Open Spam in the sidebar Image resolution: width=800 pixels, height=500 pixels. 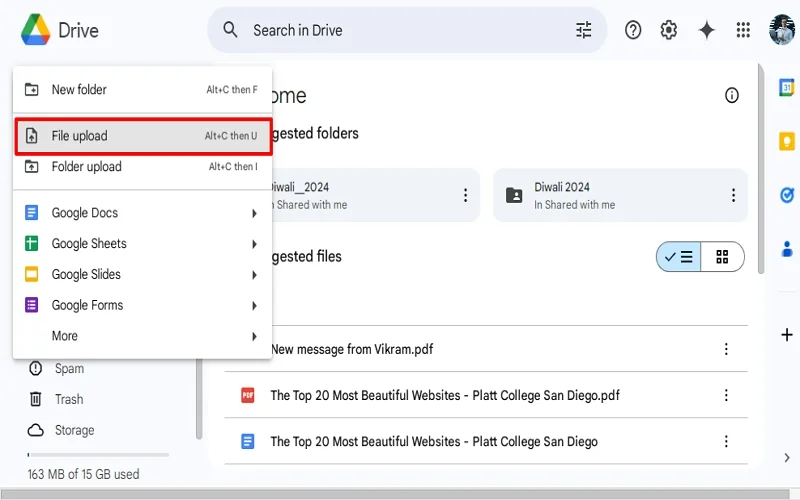69,368
